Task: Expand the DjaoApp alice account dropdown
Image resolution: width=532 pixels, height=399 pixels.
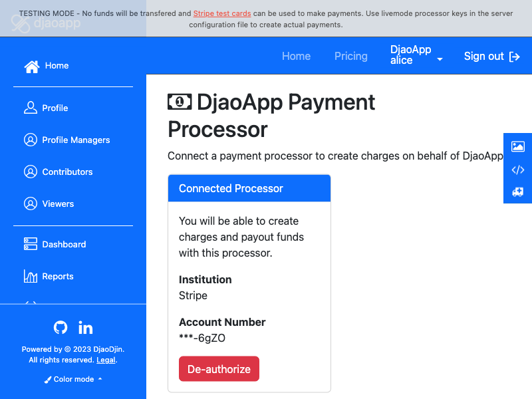Action: pyautogui.click(x=416, y=55)
